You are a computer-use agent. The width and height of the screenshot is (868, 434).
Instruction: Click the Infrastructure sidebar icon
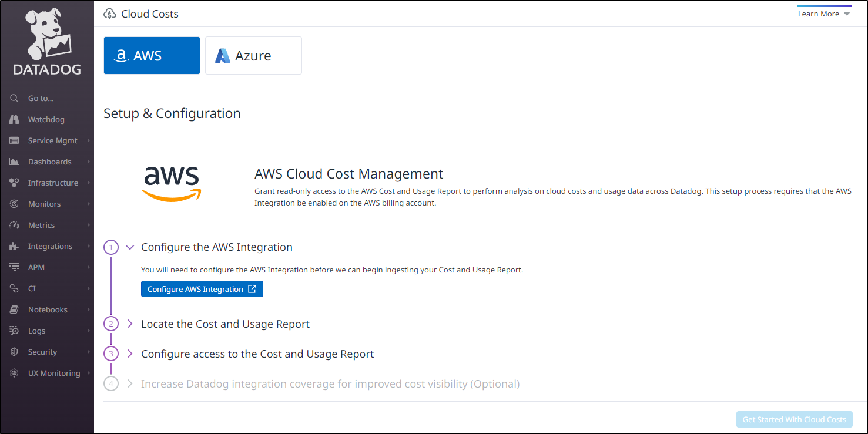click(x=15, y=183)
